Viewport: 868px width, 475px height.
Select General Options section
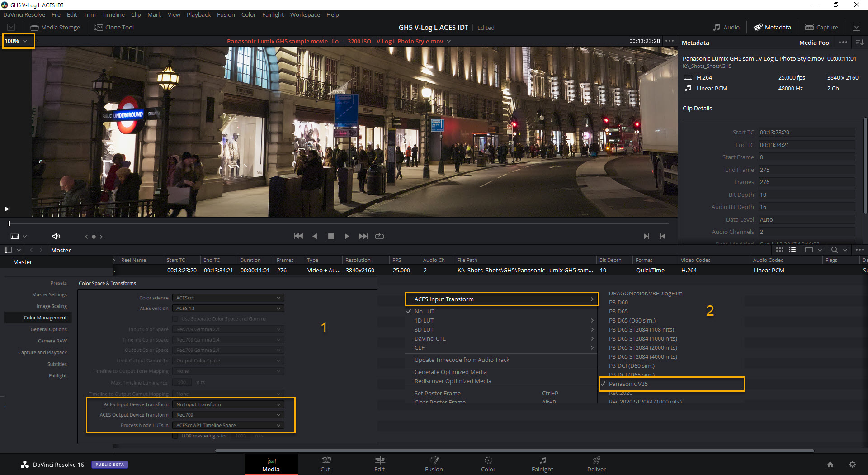49,329
